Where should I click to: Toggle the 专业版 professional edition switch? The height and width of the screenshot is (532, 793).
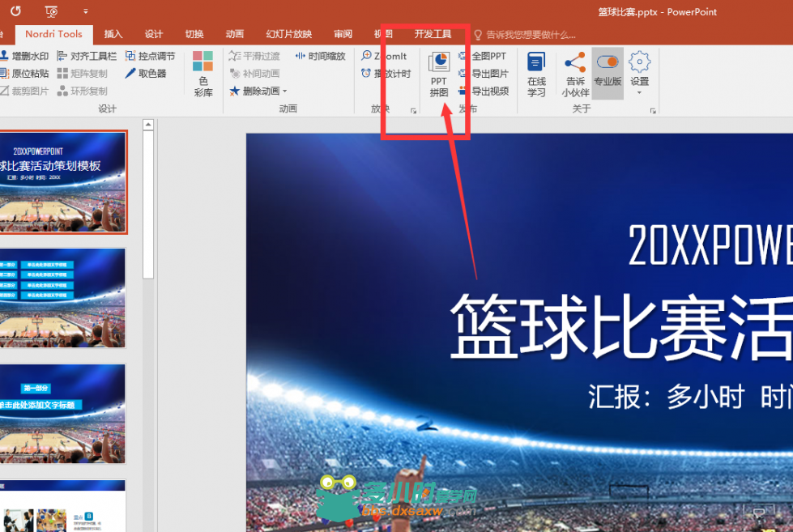608,74
